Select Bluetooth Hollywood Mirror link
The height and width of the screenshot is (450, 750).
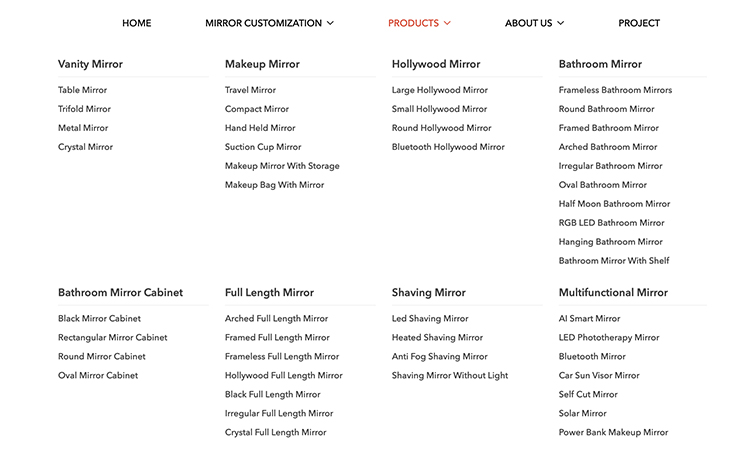pos(448,147)
